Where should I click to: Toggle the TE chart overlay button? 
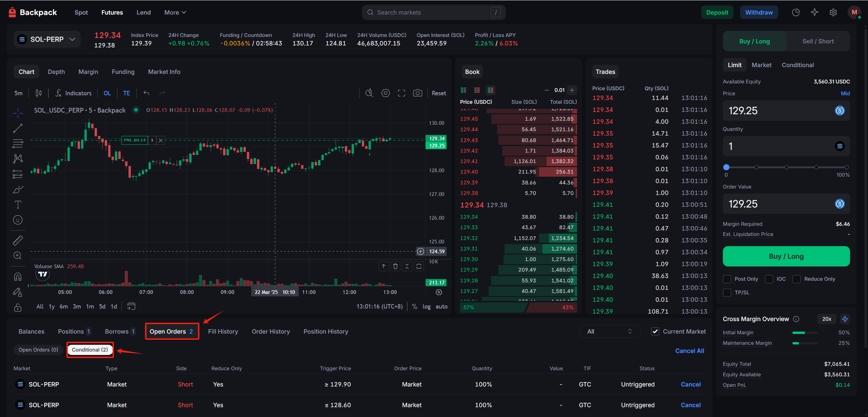[126, 93]
